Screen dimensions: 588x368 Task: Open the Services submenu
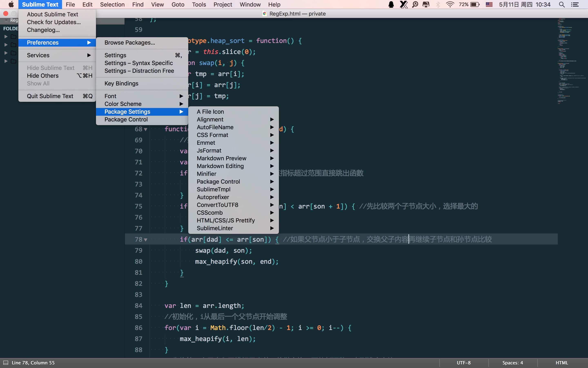pos(57,55)
